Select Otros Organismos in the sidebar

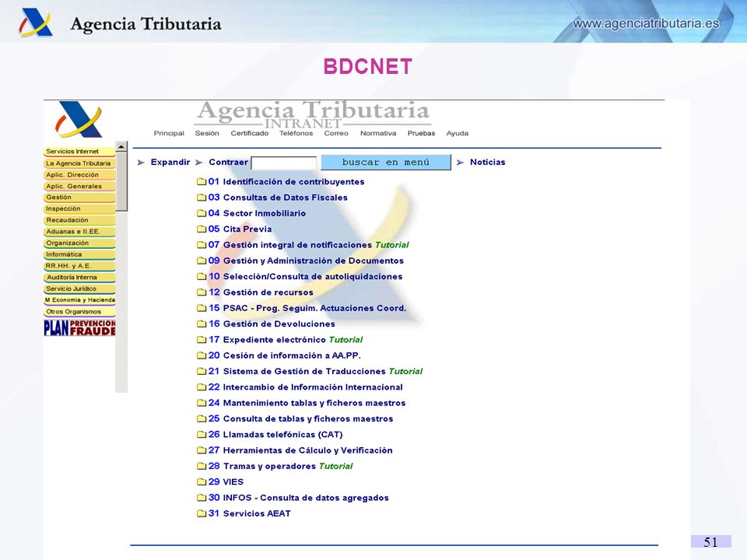(x=79, y=311)
